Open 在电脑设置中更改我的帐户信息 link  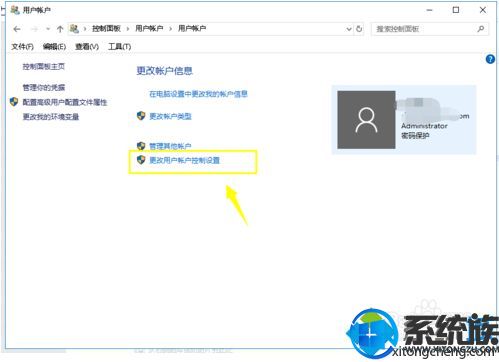click(x=198, y=94)
